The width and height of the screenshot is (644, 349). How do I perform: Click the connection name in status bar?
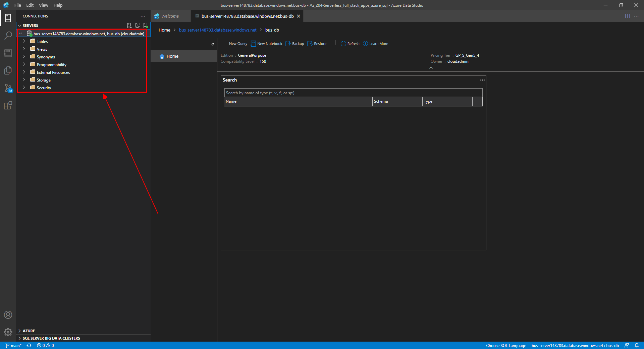(x=575, y=345)
